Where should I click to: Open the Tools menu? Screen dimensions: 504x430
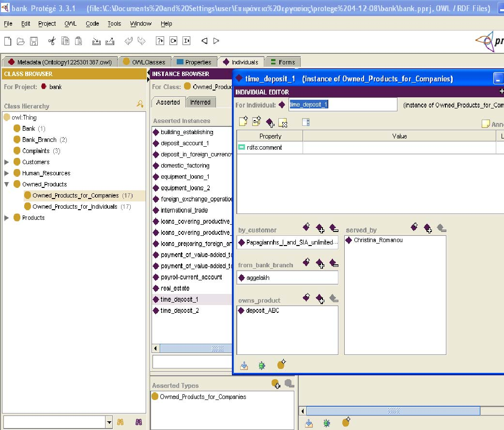pos(114,23)
